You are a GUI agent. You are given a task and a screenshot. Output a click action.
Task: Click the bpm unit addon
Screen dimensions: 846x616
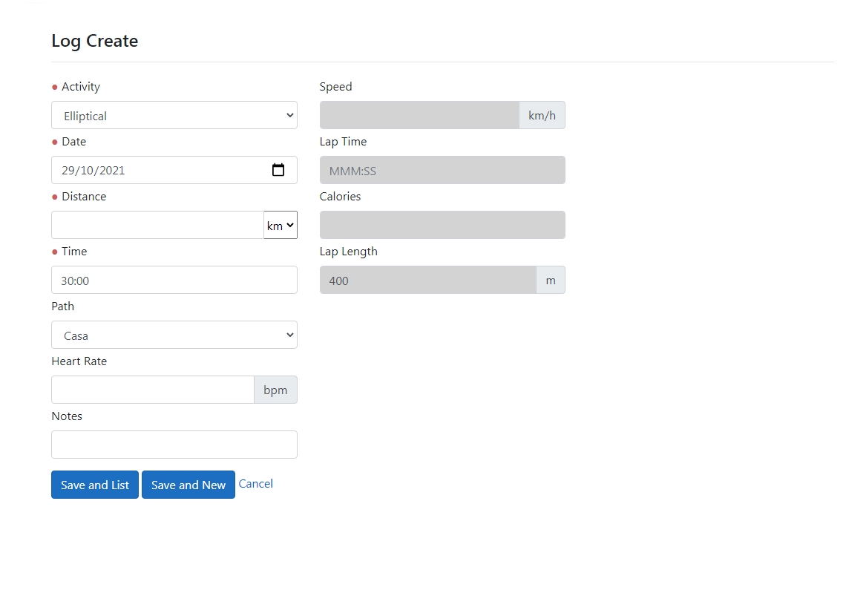click(275, 390)
